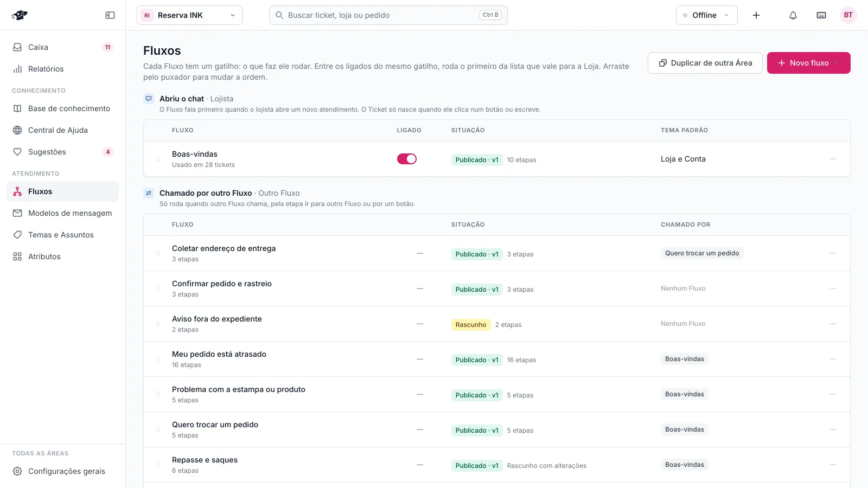
Task: Open Atributos page
Action: click(63, 256)
